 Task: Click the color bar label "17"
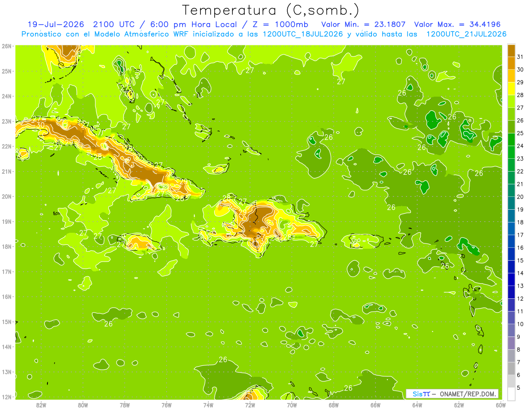[520, 235]
